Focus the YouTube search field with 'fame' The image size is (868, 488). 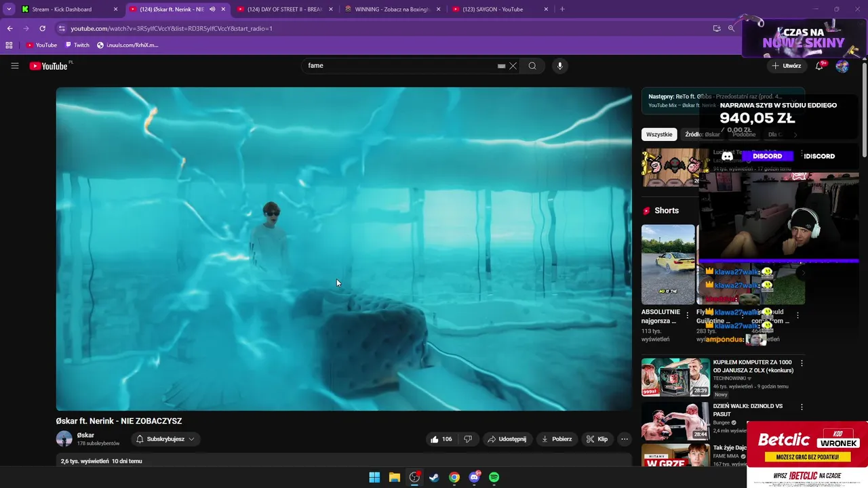click(x=400, y=66)
